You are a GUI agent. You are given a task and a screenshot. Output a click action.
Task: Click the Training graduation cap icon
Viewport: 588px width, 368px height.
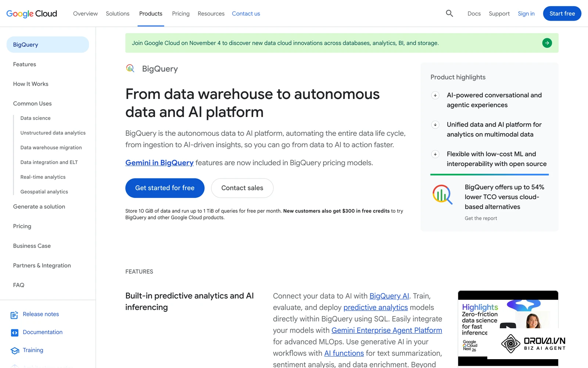point(15,351)
